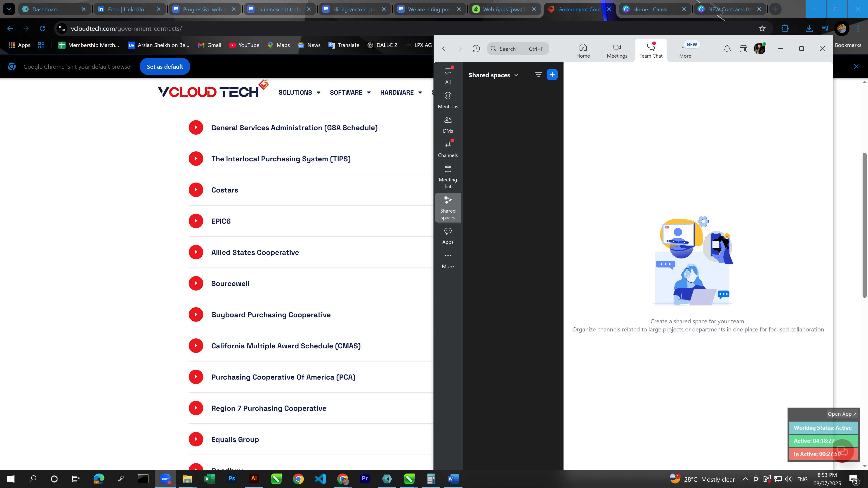The image size is (868, 488).
Task: Click Set as default browser button
Action: [165, 67]
